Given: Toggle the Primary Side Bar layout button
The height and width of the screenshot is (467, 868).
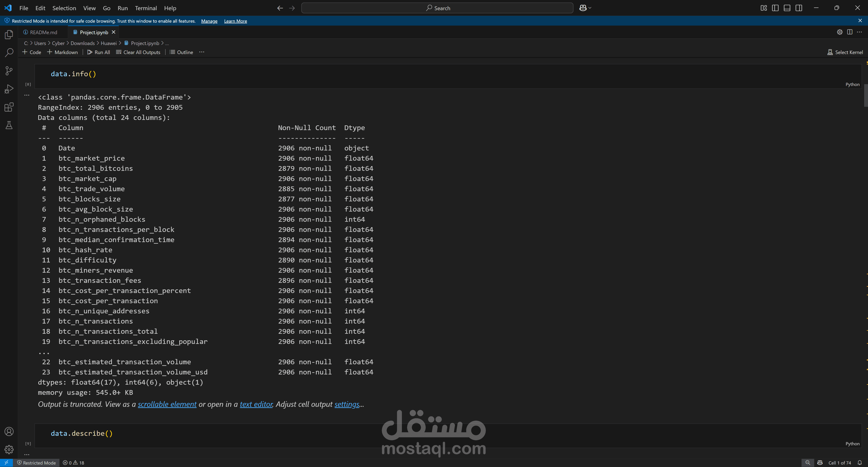Looking at the screenshot, I should pyautogui.click(x=775, y=8).
